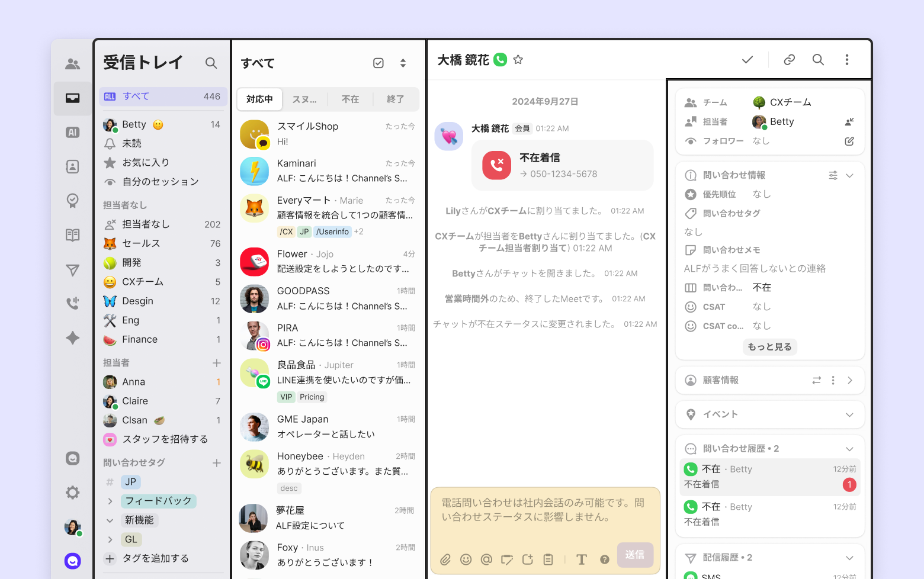Open the 不在着信 missed call card
Screen dimensions: 924x579
tap(562, 165)
